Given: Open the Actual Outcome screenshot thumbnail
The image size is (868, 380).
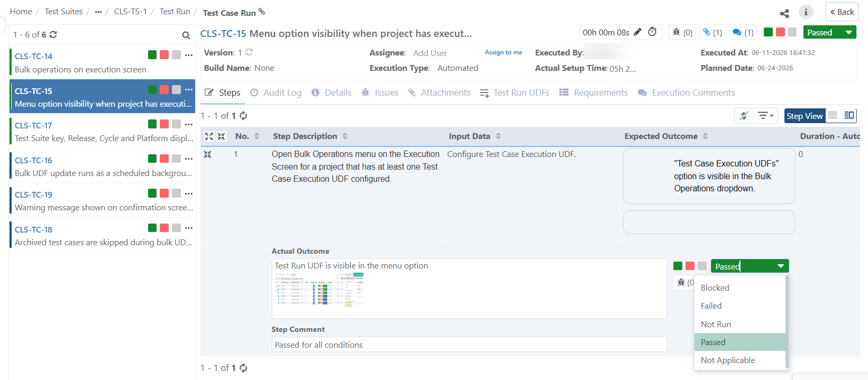Looking at the screenshot, I should 319,290.
